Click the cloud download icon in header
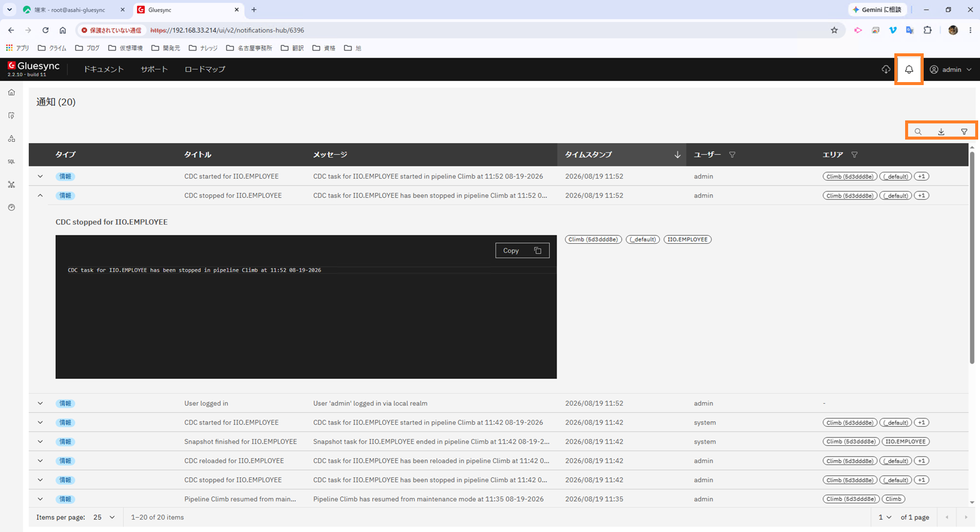This screenshot has width=980, height=532. point(886,69)
